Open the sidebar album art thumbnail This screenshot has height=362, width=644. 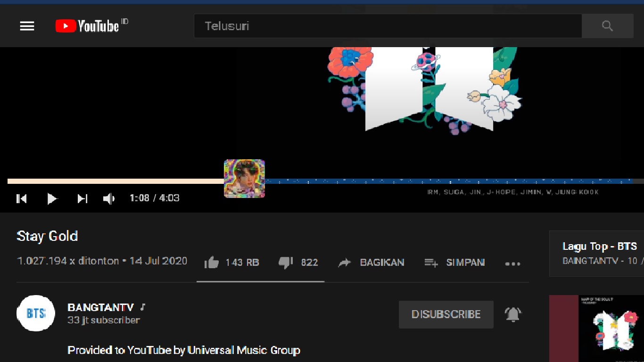(x=596, y=329)
